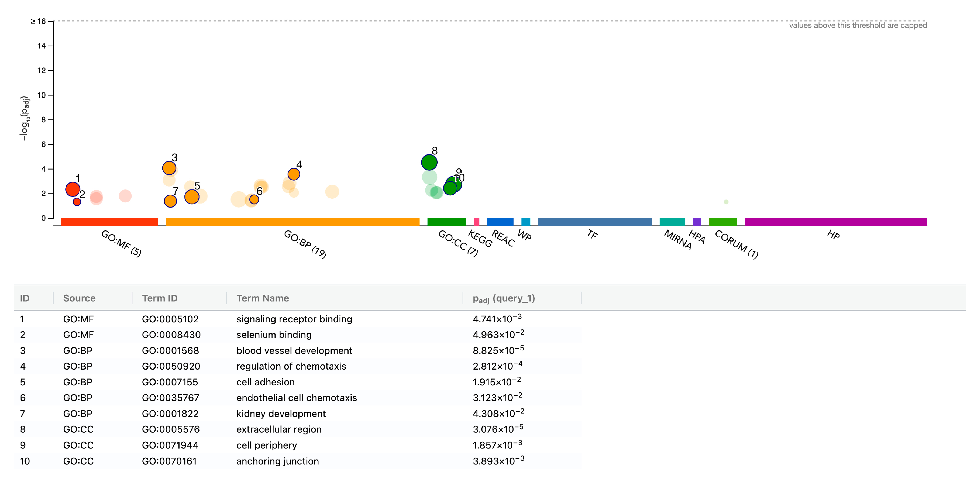
Task: Click small orange data point labeled 6
Action: coord(254,200)
